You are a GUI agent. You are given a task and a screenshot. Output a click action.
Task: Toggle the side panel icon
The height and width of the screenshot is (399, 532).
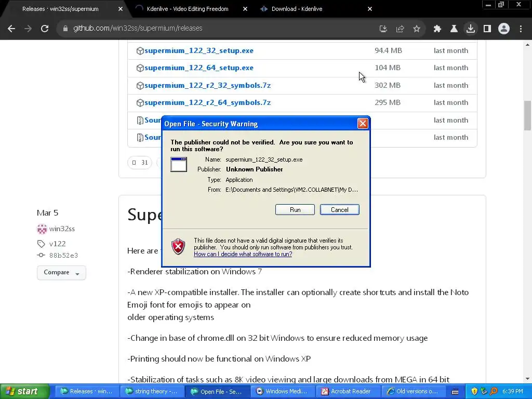click(x=487, y=29)
